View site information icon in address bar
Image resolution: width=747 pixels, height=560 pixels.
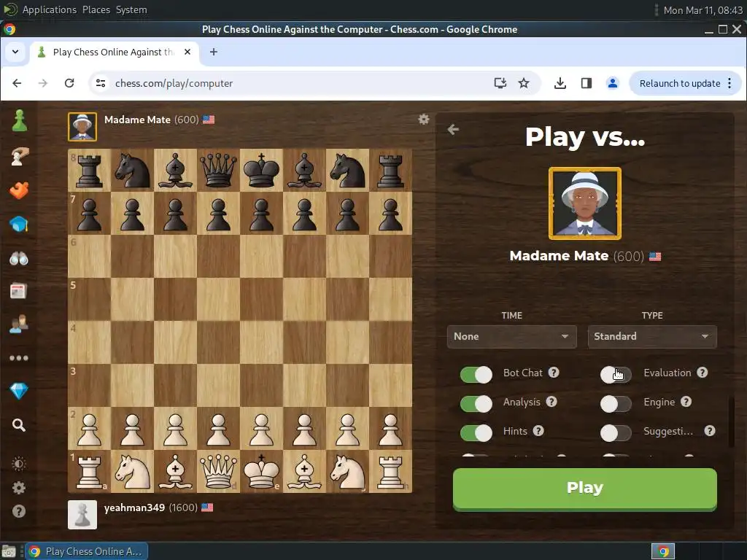click(x=101, y=83)
